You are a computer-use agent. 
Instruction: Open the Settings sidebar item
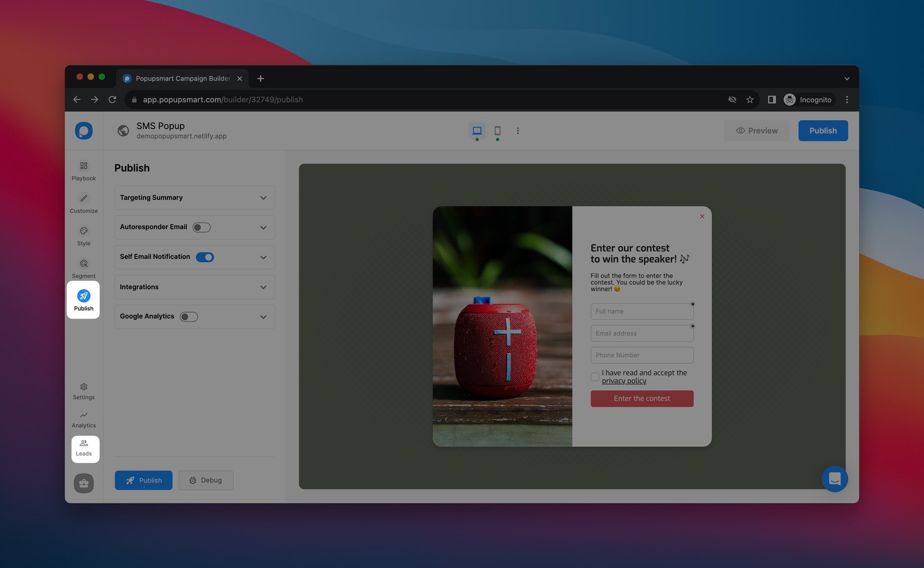point(83,391)
